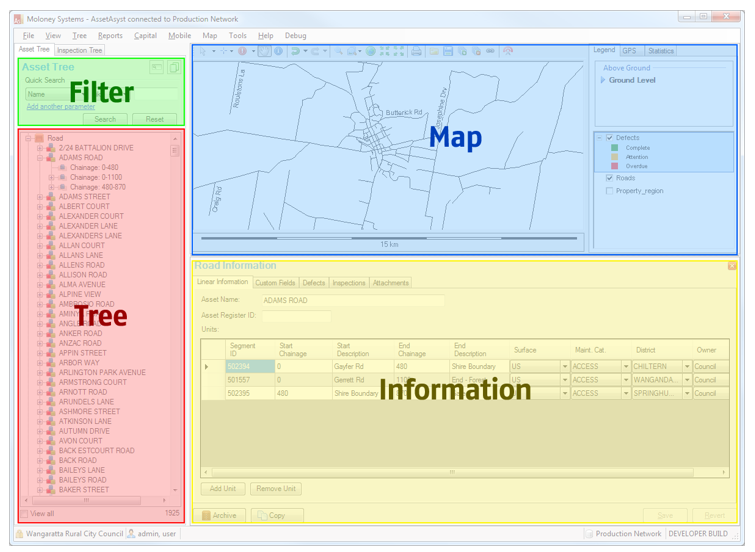Enable the Property_region layer checkbox

click(610, 191)
